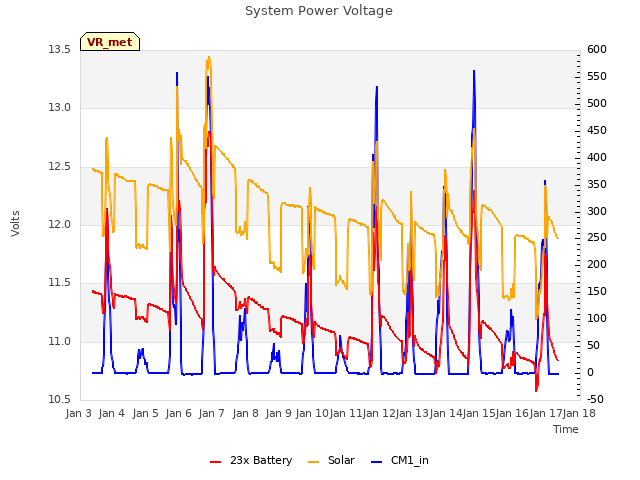The image size is (640, 480).
Task: Click the 400 right axis value
Action: pyautogui.click(x=597, y=157)
